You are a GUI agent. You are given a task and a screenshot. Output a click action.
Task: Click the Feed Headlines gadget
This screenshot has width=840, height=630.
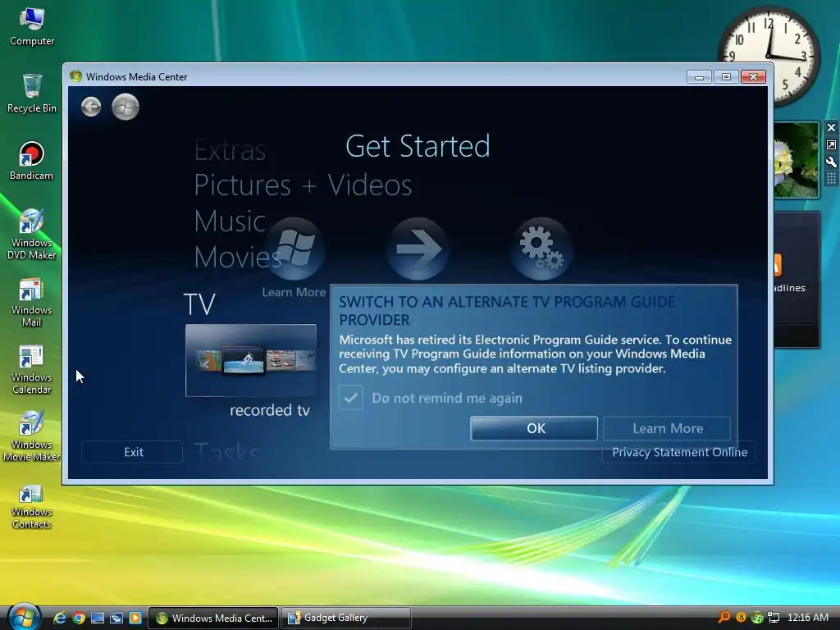(x=797, y=280)
